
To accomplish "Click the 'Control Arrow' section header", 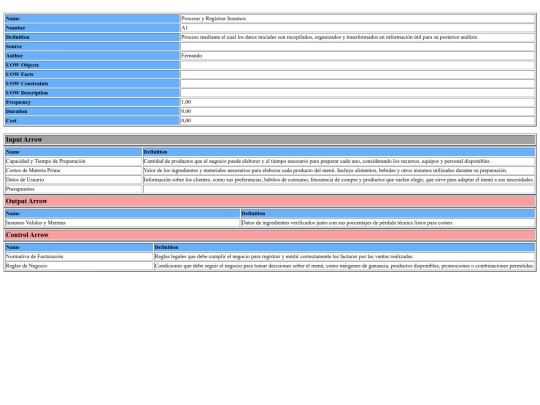I will pos(270,235).
